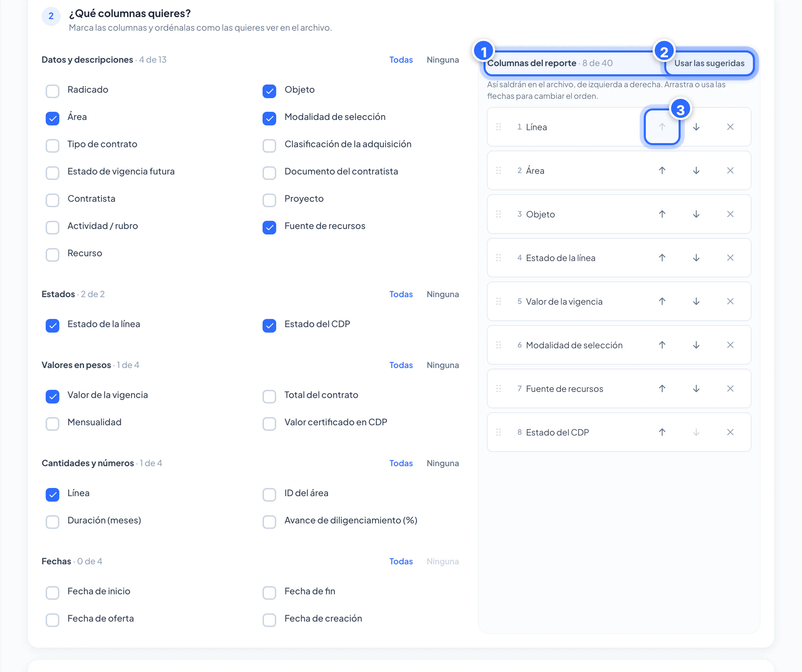Select Ninguna for Datos y descripciones
The height and width of the screenshot is (672, 802).
pos(443,60)
